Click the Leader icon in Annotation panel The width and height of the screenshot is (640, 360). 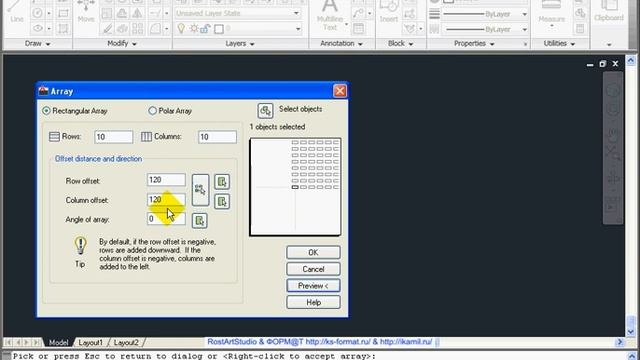coord(358,13)
